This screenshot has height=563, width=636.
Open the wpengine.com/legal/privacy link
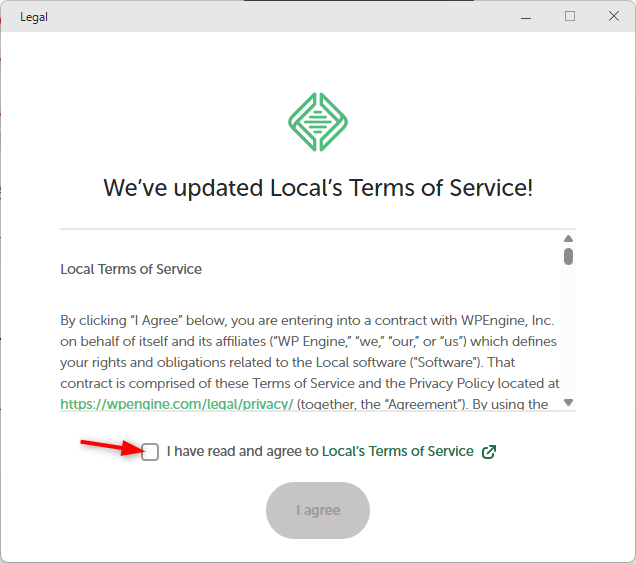[176, 404]
